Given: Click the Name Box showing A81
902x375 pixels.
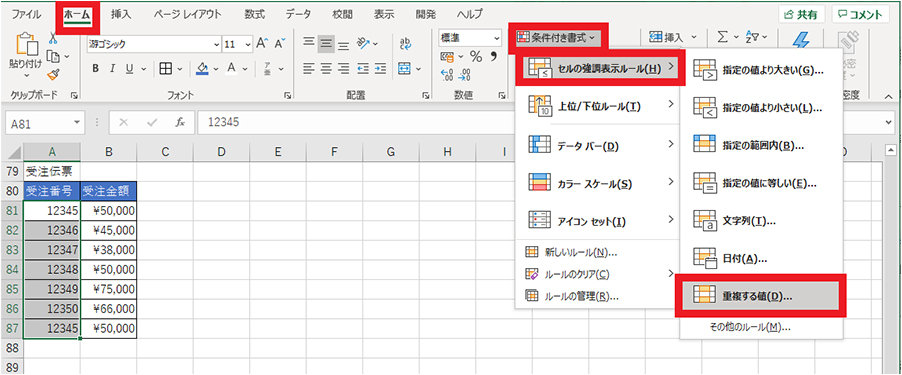Looking at the screenshot, I should (45, 123).
